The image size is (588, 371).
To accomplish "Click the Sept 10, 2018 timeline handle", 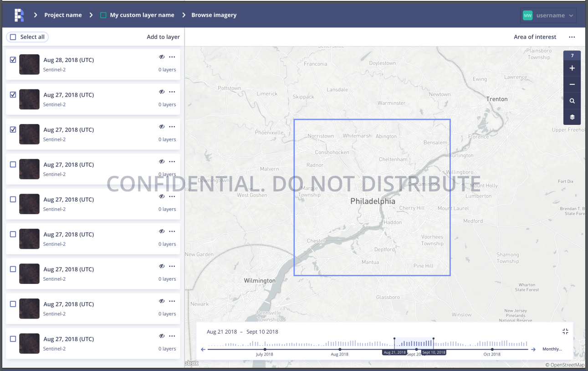I will [433, 339].
